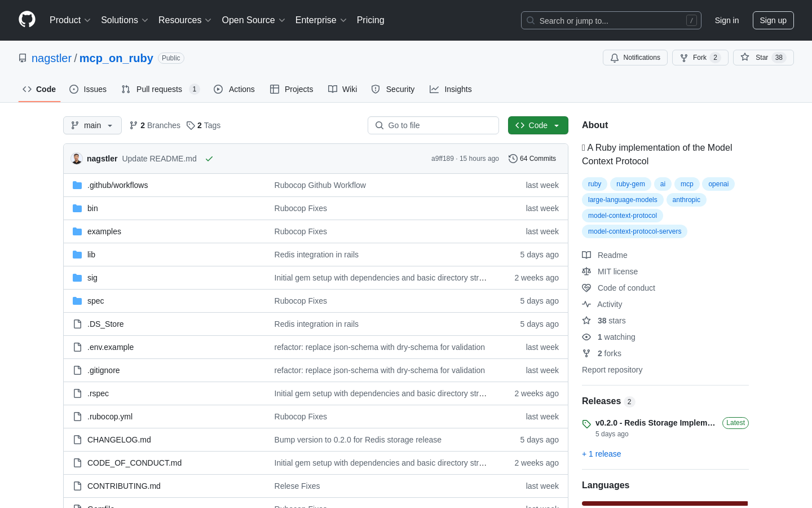Open the main branch selector dropdown

click(x=92, y=125)
